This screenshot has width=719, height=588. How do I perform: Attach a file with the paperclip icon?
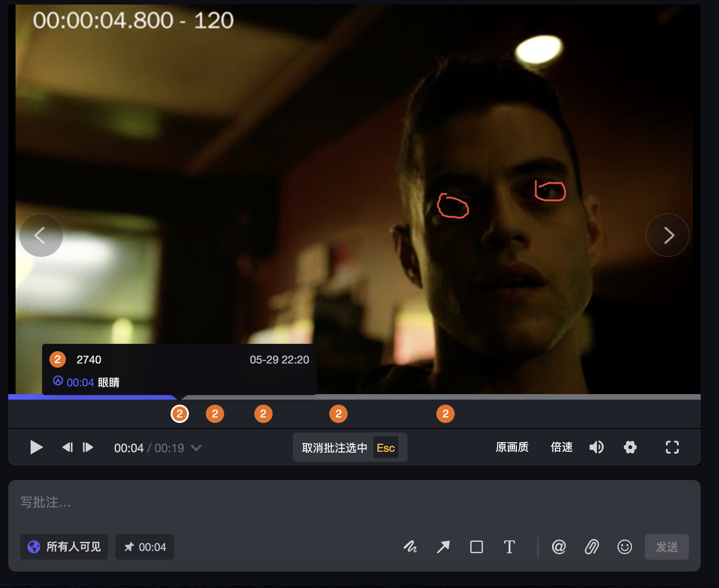[592, 547]
